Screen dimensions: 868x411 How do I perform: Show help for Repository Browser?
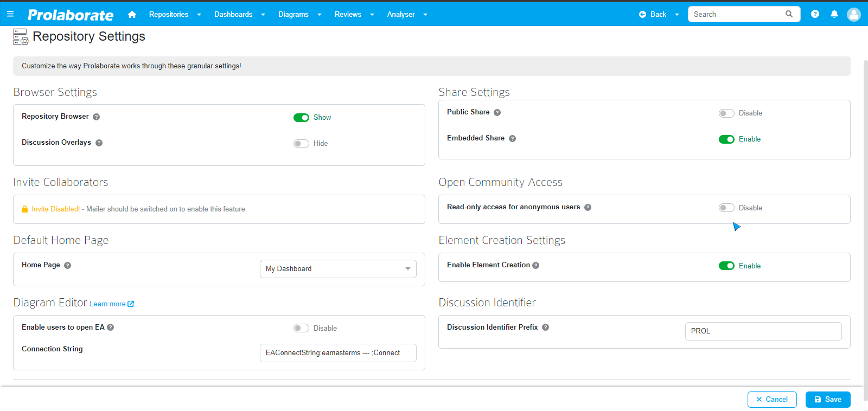(96, 117)
